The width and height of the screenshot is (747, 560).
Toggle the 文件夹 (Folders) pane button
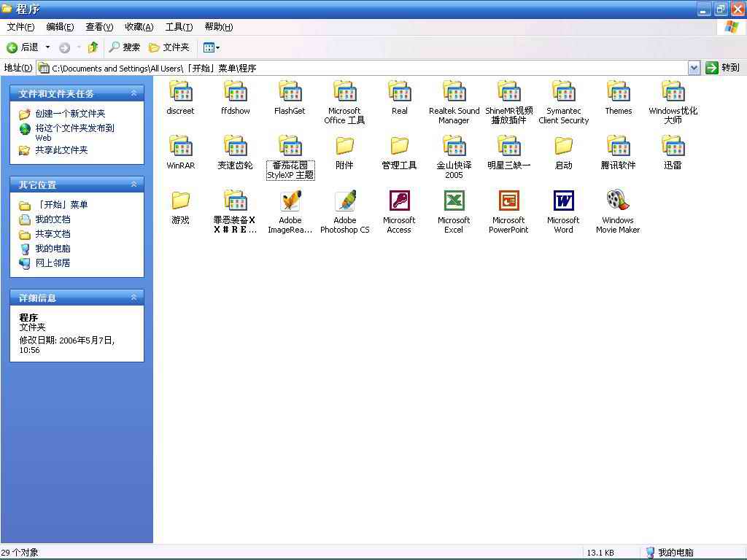pyautogui.click(x=169, y=47)
